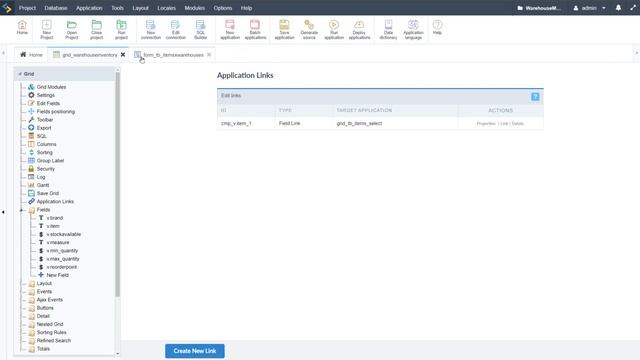640x360 pixels.
Task: Open the WarehouseM project selector
Action: click(x=539, y=8)
